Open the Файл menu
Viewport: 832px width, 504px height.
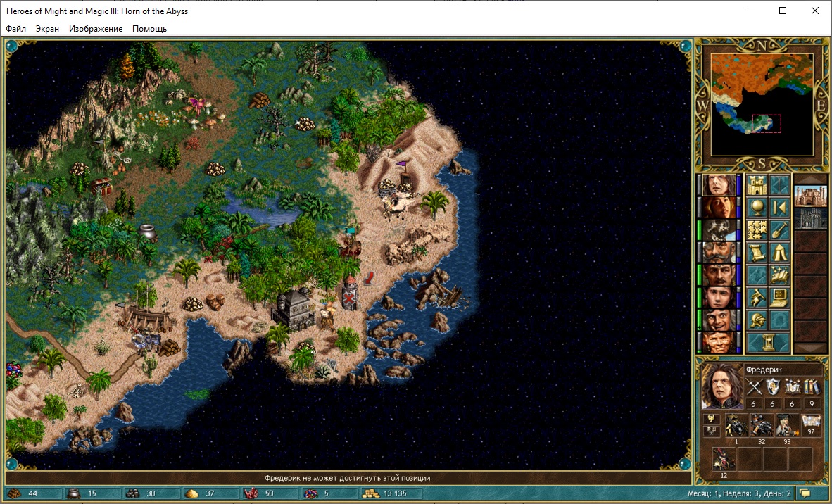click(x=15, y=29)
